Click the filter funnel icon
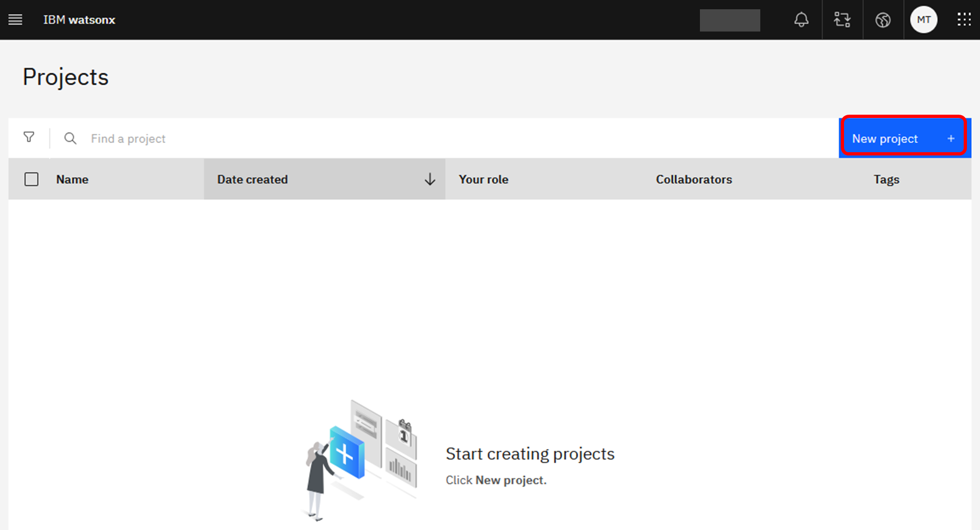 (29, 138)
